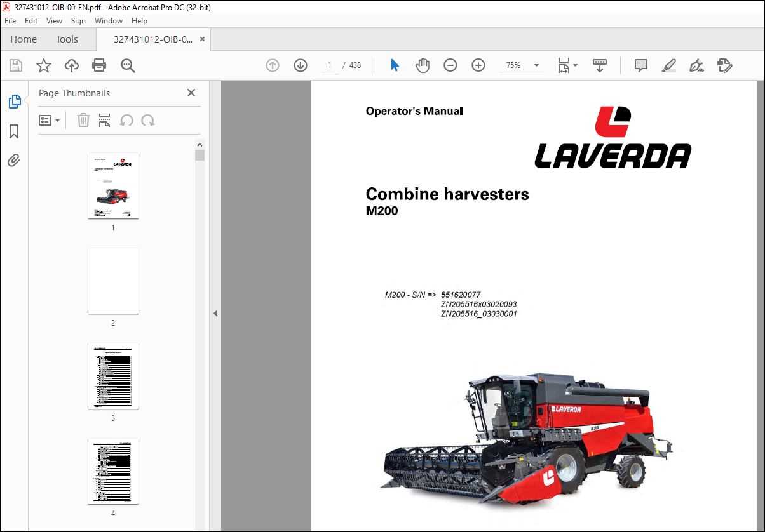Click the 'Page Thumbnails' panel title
This screenshot has height=532, width=765.
74,93
